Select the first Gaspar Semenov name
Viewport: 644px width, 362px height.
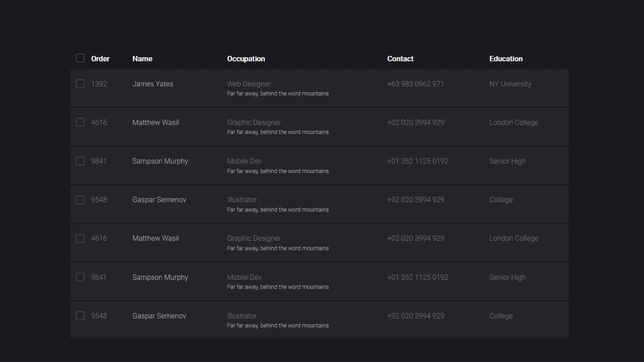click(x=159, y=200)
